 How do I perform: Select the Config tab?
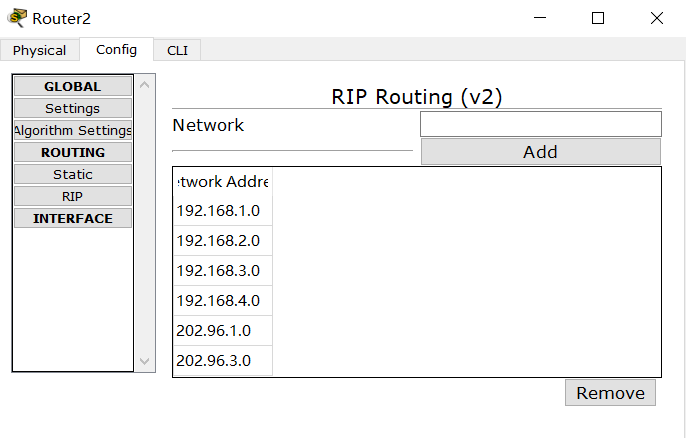117,49
